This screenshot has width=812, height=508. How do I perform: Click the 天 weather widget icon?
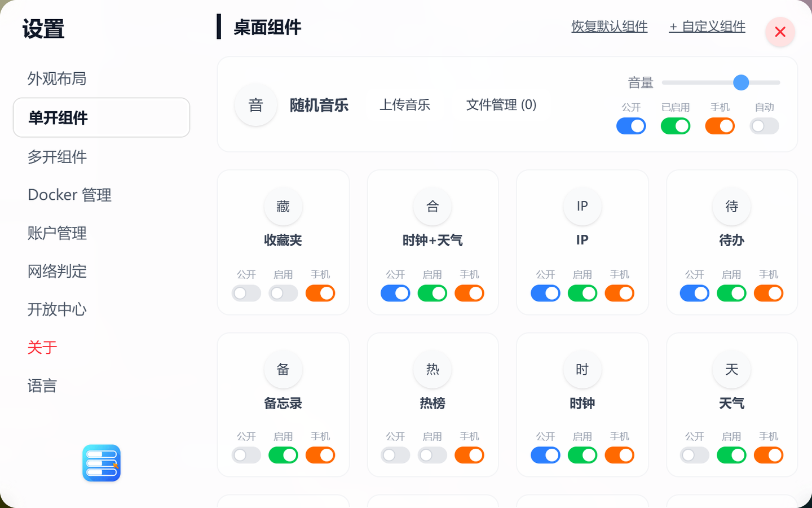coord(732,369)
